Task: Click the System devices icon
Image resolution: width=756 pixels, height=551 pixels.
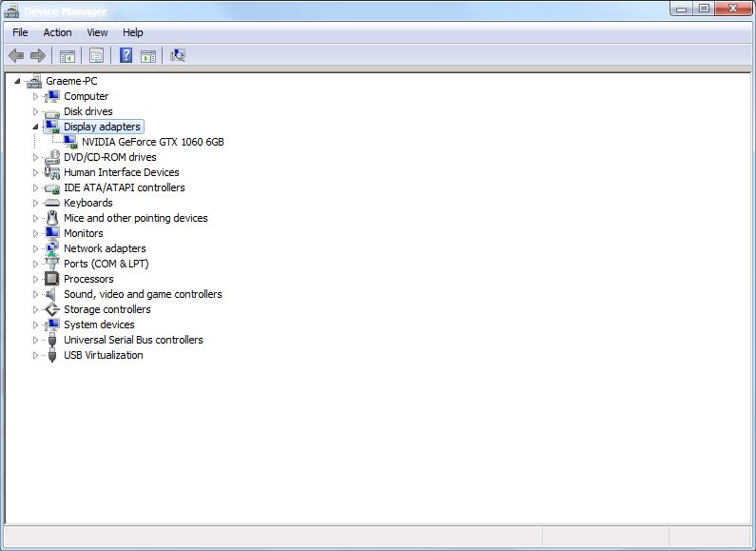Action: tap(52, 325)
